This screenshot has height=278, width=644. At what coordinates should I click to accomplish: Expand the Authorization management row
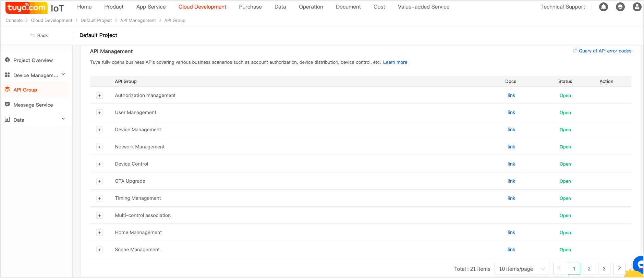(x=99, y=96)
